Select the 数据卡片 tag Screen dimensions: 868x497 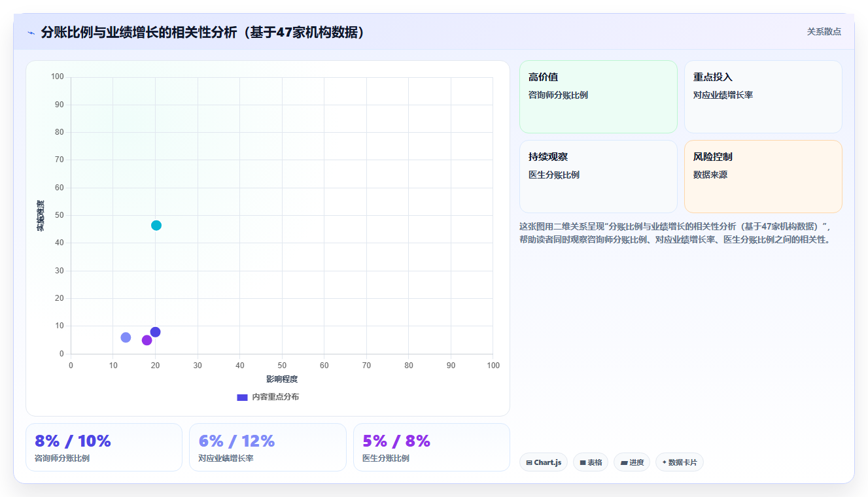point(680,462)
